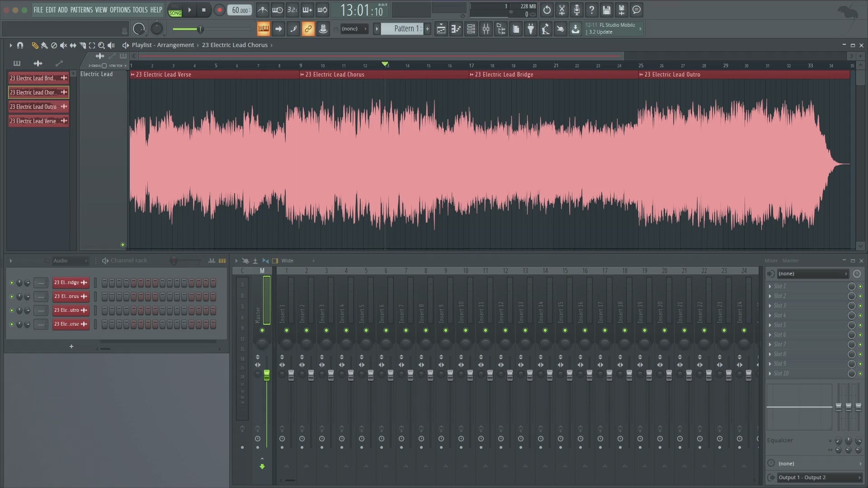Open the Channel rack view icon
This screenshot has height=488, width=868.
(471, 29)
